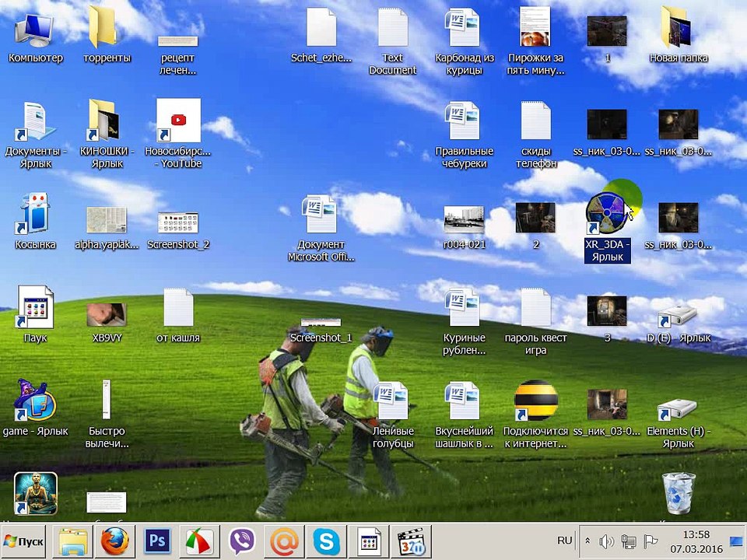Select the Screenshot_1 image file
Viewport: 747px width, 560px height.
(321, 331)
